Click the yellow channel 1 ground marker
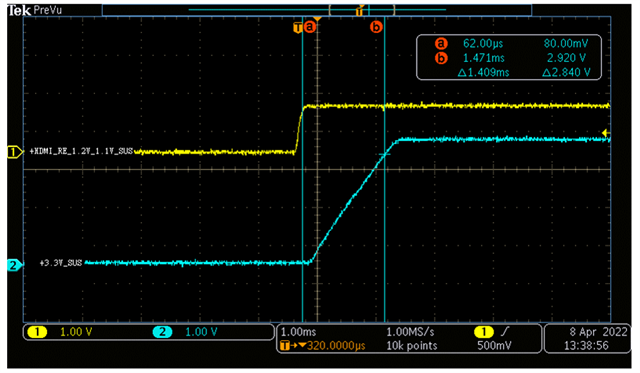The image size is (640, 373). [15, 152]
